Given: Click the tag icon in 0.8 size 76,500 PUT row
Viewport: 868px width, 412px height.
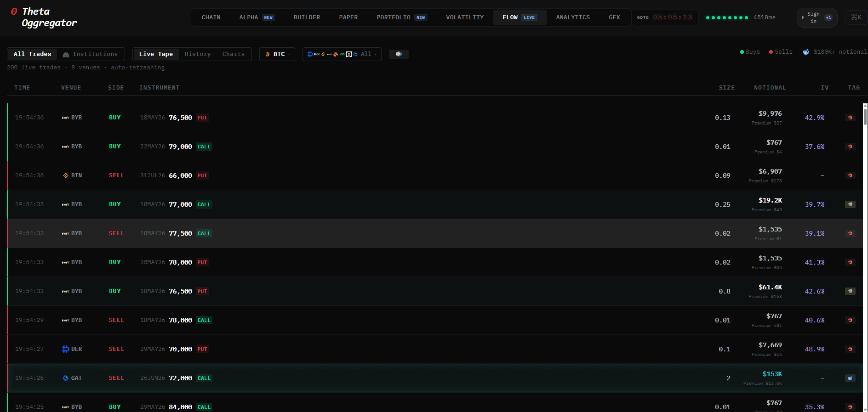Looking at the screenshot, I should click(x=850, y=291).
